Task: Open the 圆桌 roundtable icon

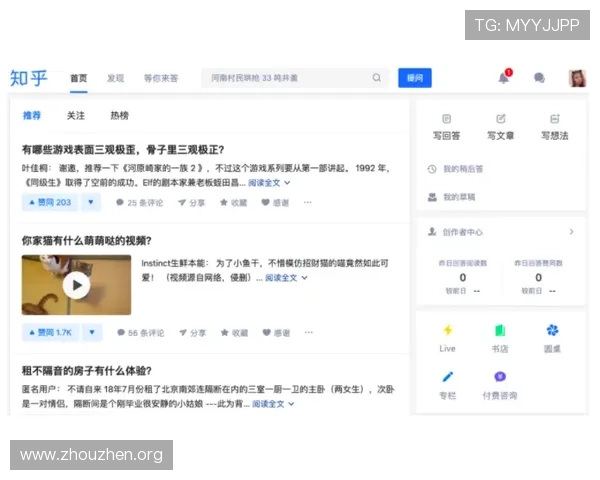Action: tap(552, 330)
